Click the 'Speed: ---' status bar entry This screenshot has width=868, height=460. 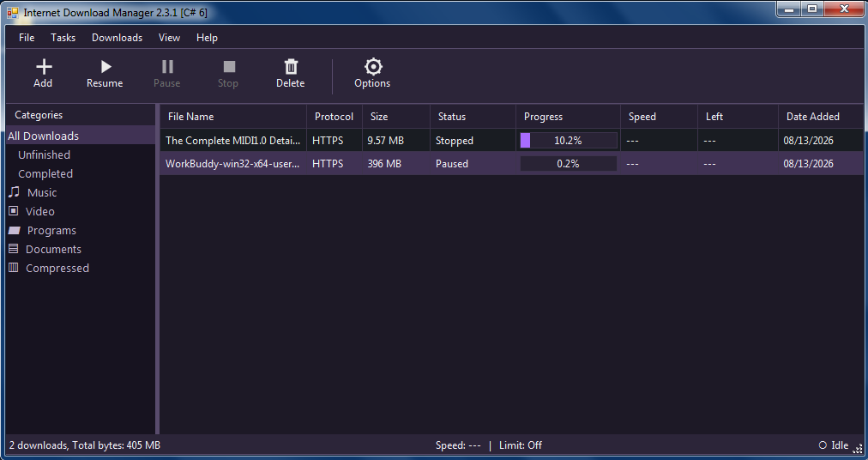click(x=458, y=445)
